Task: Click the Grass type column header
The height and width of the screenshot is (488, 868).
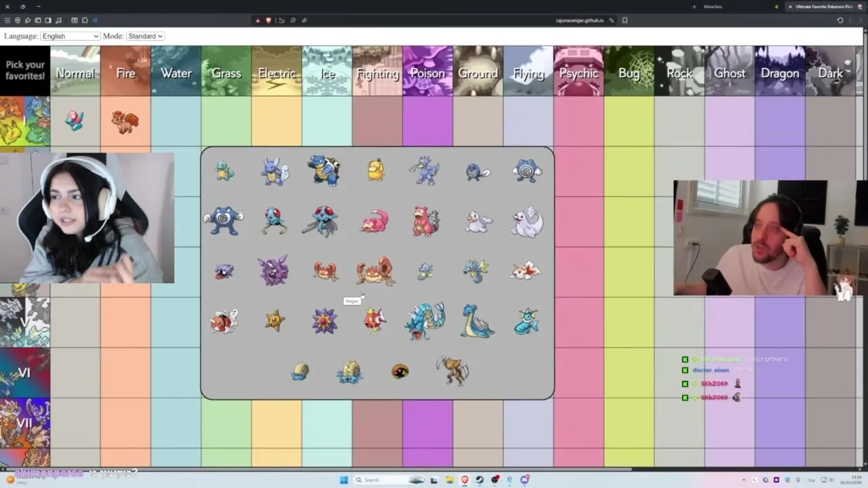Action: point(226,71)
